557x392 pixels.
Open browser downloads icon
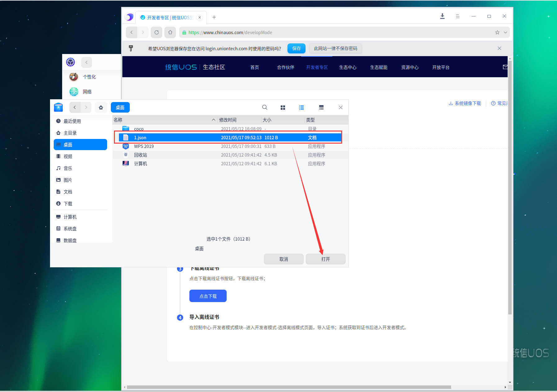pyautogui.click(x=442, y=16)
